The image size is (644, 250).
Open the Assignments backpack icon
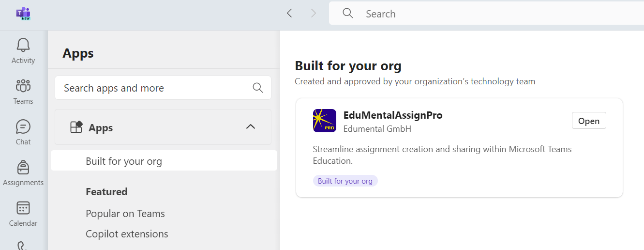coord(23,168)
